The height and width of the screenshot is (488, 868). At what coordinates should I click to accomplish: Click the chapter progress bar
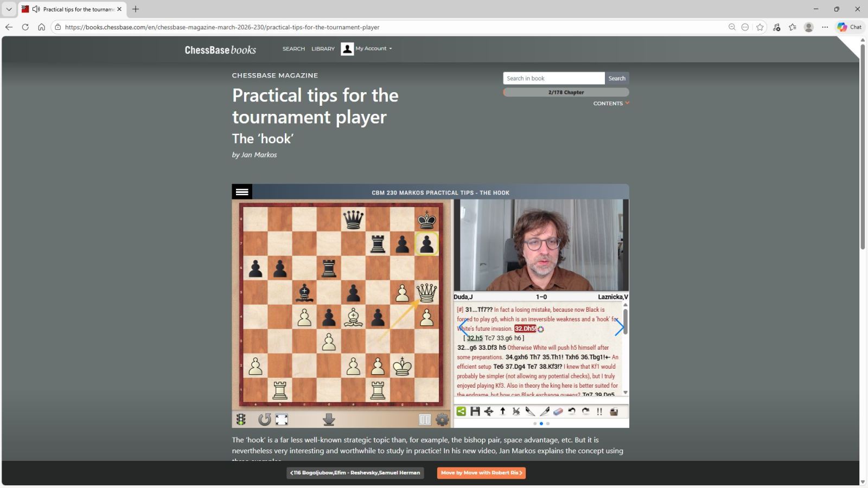tap(566, 92)
